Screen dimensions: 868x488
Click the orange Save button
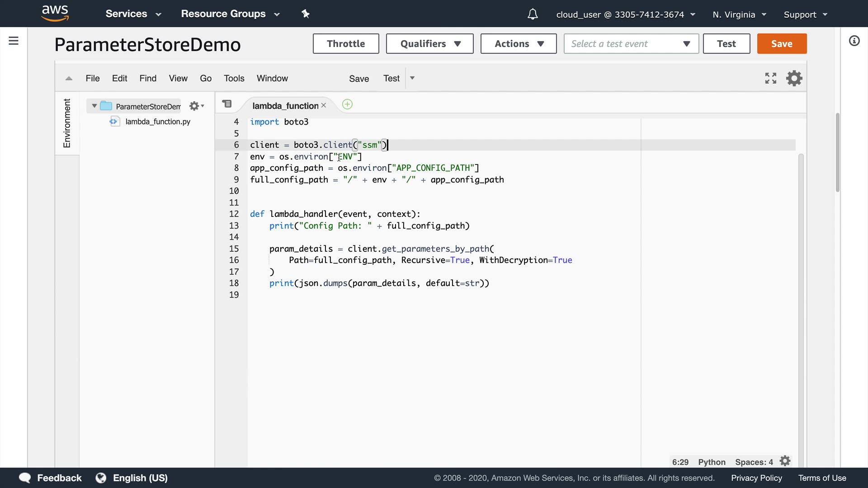(781, 44)
